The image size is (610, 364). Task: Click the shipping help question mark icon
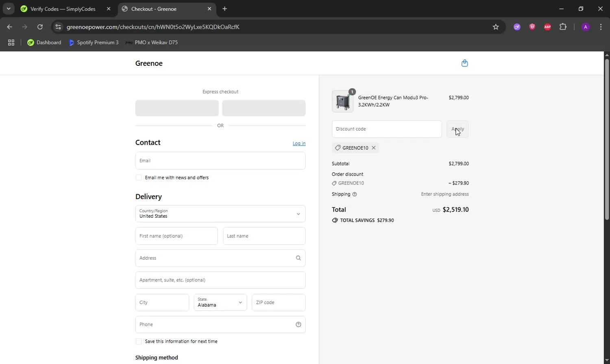355,194
